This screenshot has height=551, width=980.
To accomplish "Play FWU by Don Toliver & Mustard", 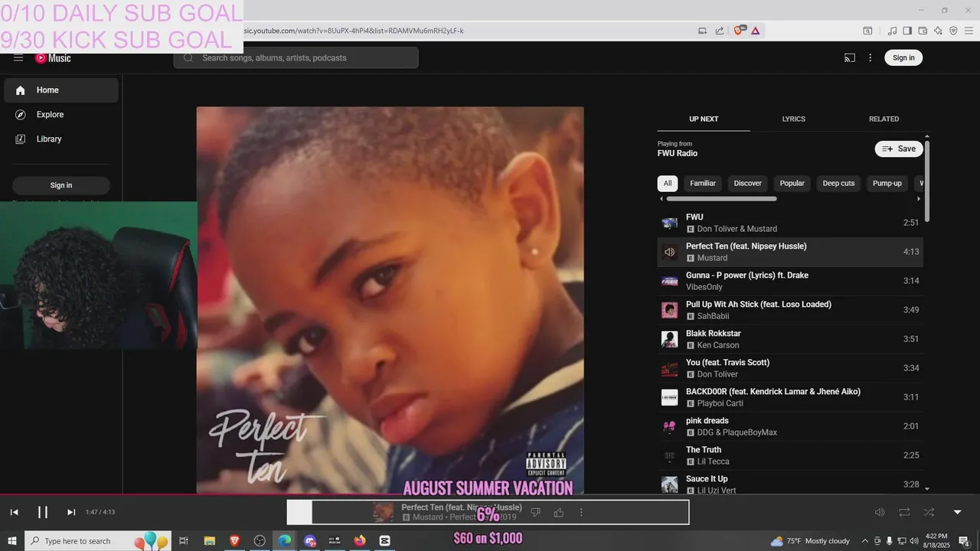I will [x=790, y=223].
